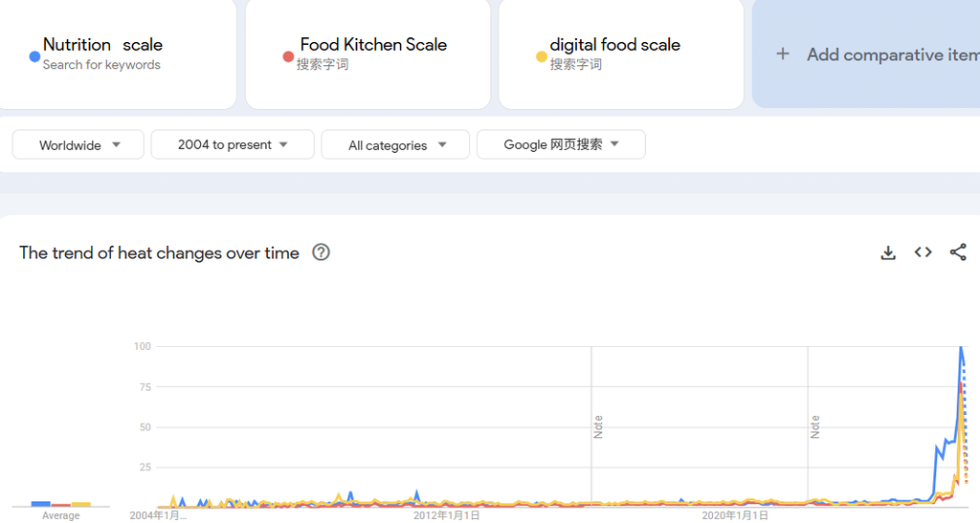Screen dimensions: 980x523
Task: Click the share icon for the chart
Action: click(x=958, y=252)
